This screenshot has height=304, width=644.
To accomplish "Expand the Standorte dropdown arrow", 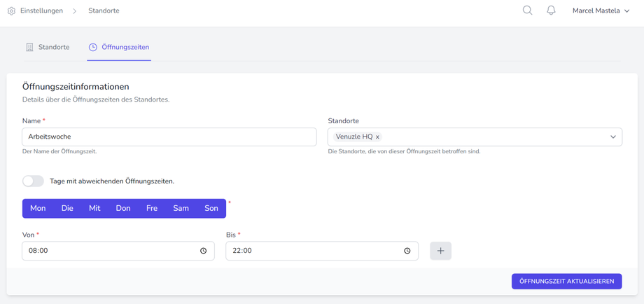I will coord(612,137).
